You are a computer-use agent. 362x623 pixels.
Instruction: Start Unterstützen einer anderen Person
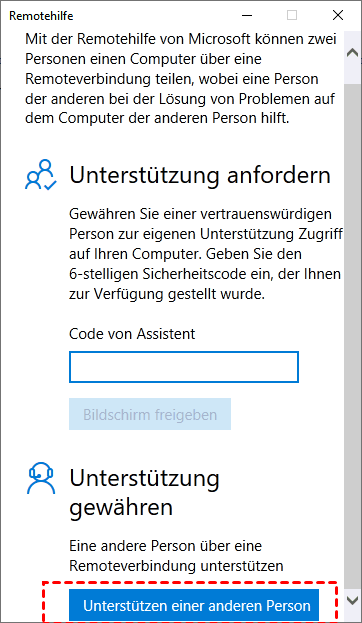point(194,605)
